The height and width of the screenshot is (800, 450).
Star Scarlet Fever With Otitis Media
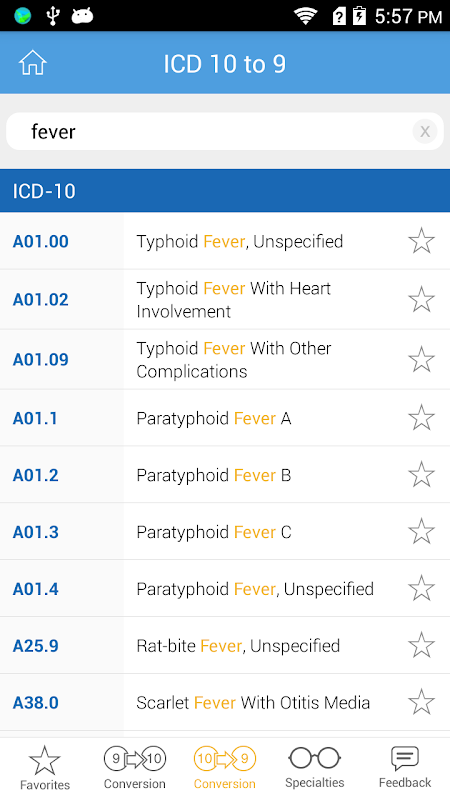pyautogui.click(x=421, y=702)
